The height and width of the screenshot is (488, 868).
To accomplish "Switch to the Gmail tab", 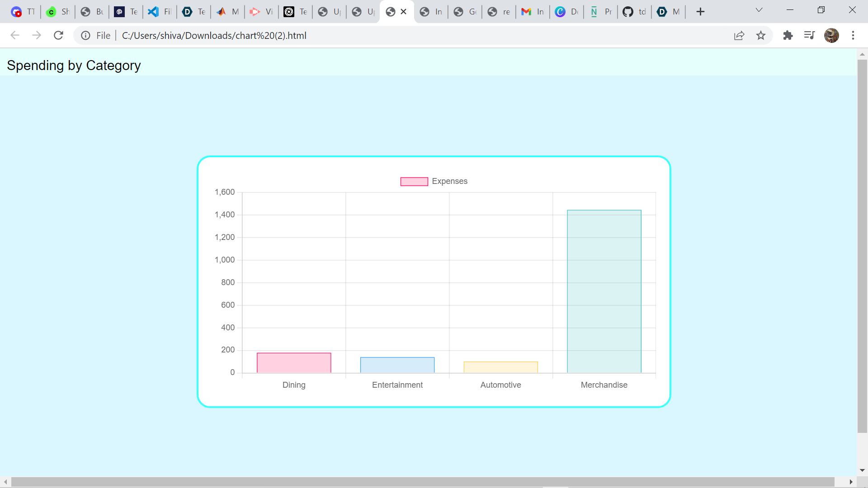I will [x=532, y=12].
